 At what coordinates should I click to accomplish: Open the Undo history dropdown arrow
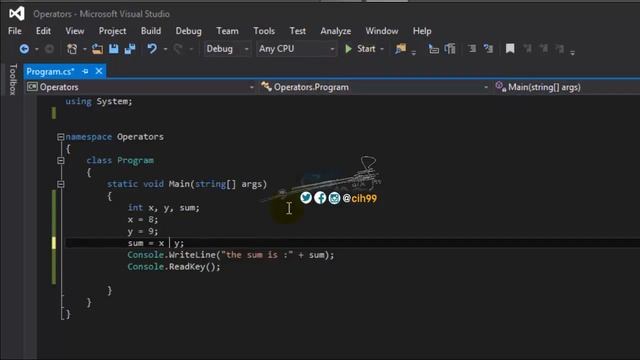[x=165, y=49]
